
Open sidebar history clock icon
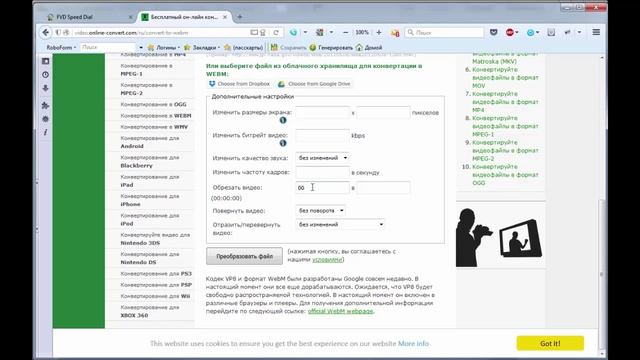(x=45, y=75)
